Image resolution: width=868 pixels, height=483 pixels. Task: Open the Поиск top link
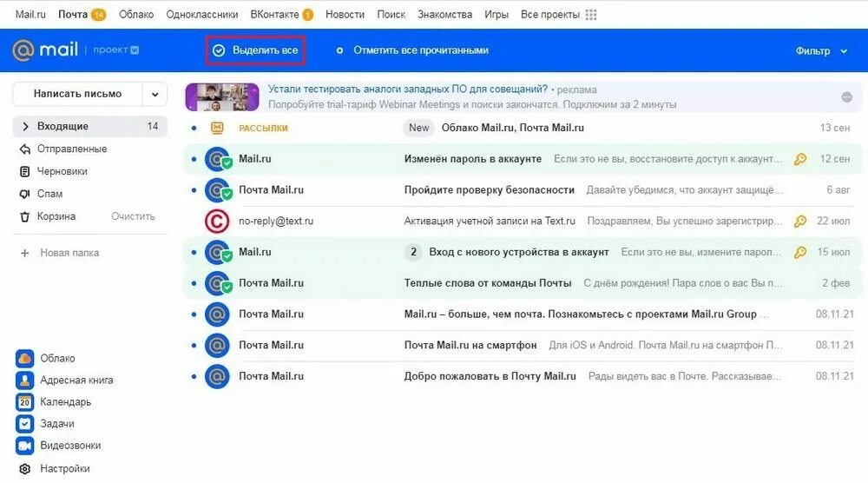pos(391,15)
